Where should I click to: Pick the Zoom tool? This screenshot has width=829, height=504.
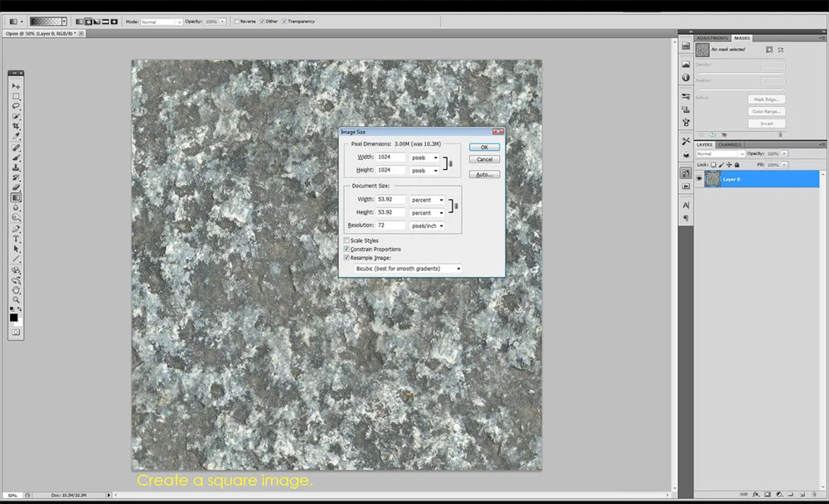(x=16, y=301)
